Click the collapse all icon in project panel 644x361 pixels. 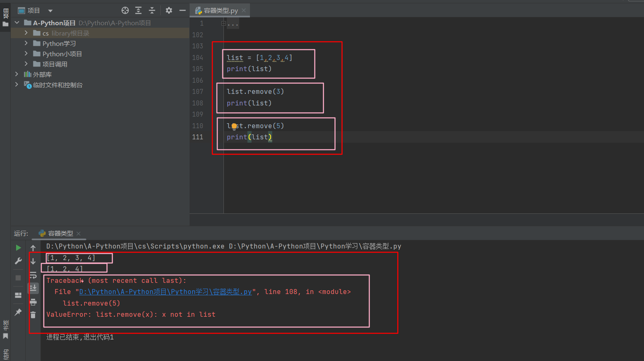[x=152, y=10]
